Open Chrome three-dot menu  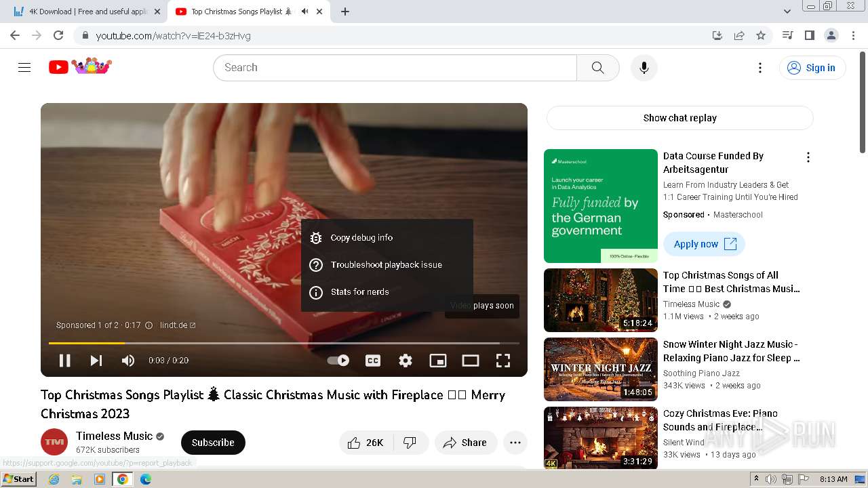(853, 35)
